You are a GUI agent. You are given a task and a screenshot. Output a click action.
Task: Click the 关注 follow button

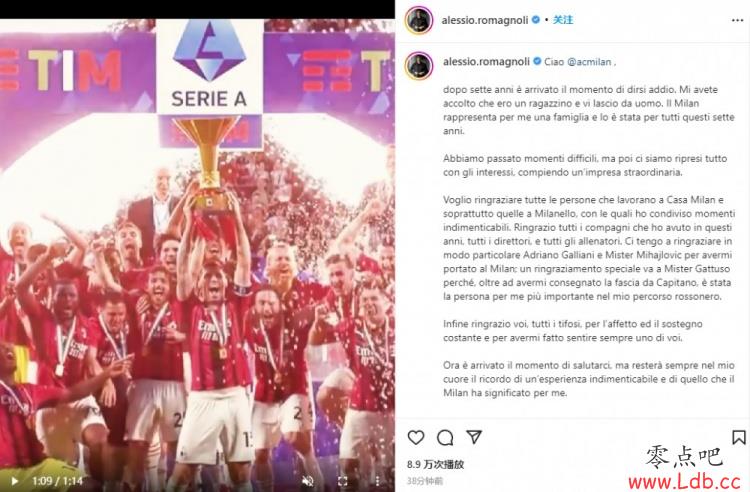click(x=563, y=20)
